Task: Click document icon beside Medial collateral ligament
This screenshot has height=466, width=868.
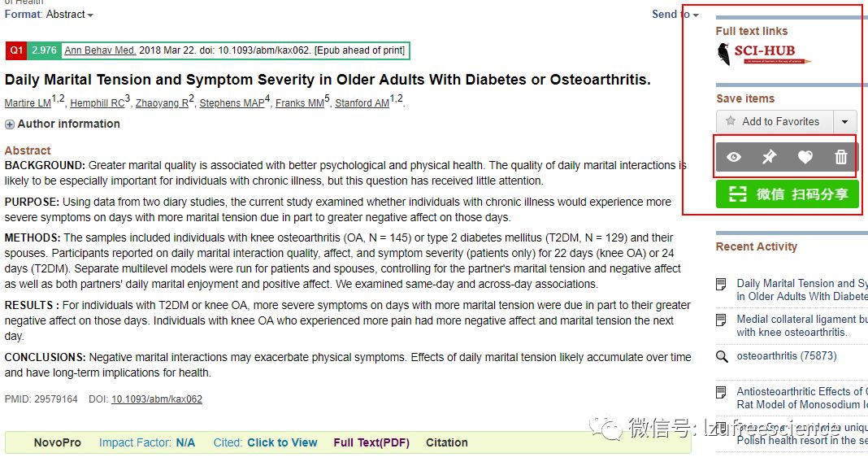Action: point(721,320)
